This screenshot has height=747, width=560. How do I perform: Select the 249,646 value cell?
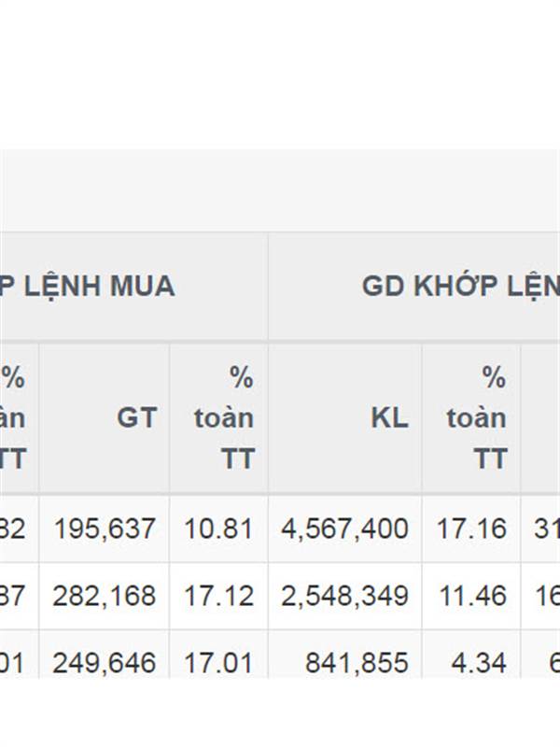(x=105, y=663)
